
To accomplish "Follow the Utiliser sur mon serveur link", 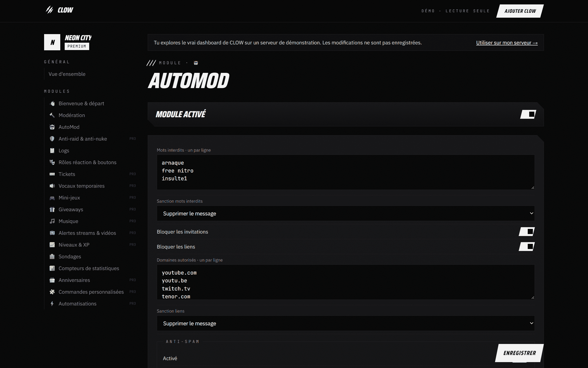I will click(507, 43).
